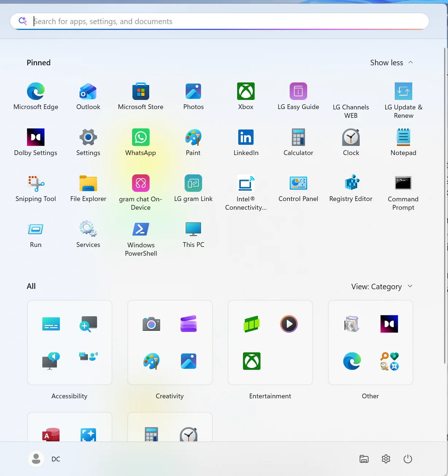Open File Explorer folder button near power
448x476 pixels.
[364, 459]
